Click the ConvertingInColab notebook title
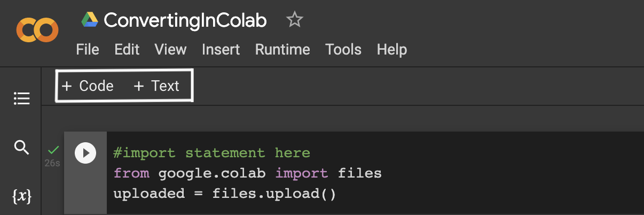 tap(185, 20)
